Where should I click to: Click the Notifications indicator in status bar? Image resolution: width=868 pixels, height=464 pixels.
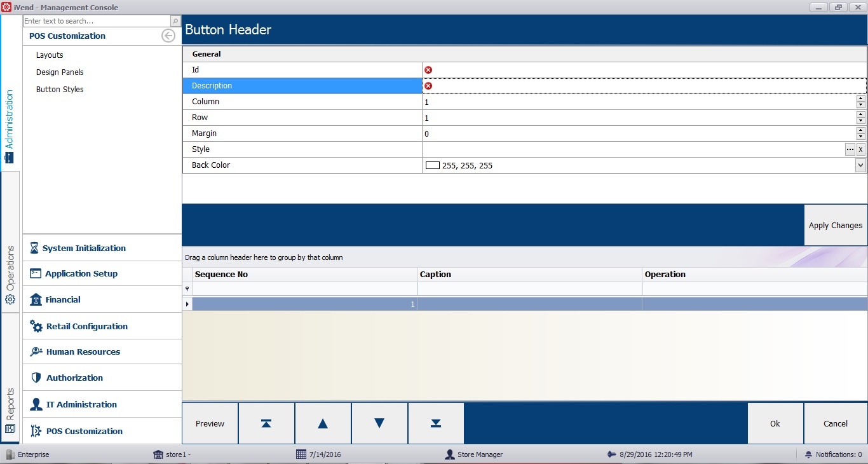tap(833, 454)
